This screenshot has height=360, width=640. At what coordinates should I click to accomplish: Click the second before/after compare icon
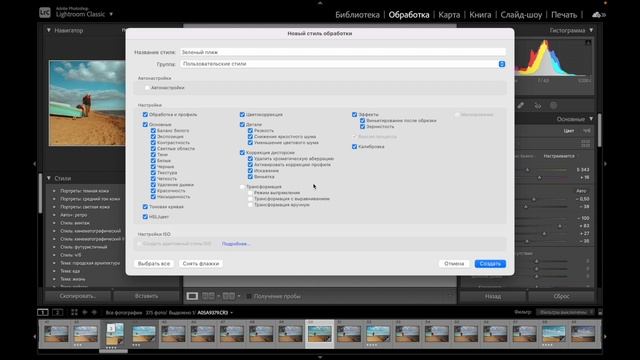pyautogui.click(x=228, y=296)
